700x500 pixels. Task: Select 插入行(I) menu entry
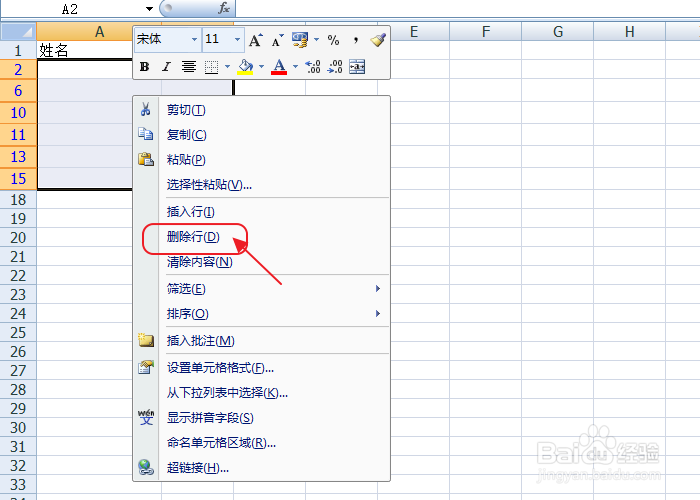pos(262,212)
